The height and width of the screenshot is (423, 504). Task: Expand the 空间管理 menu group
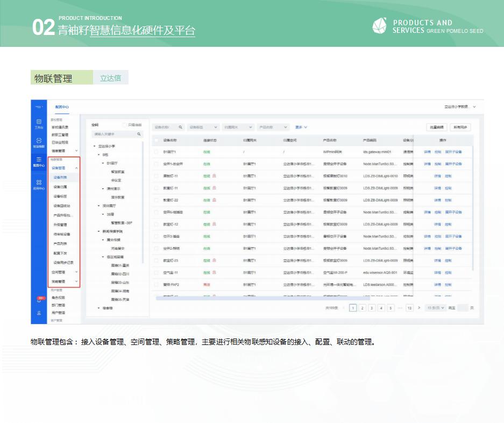click(x=76, y=273)
